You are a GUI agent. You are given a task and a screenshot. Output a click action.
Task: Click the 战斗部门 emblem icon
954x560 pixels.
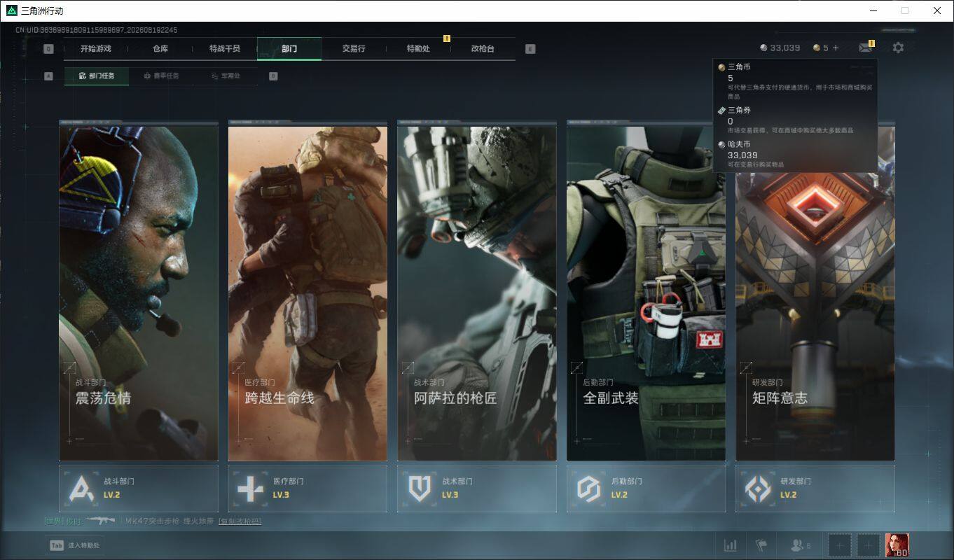coord(81,489)
